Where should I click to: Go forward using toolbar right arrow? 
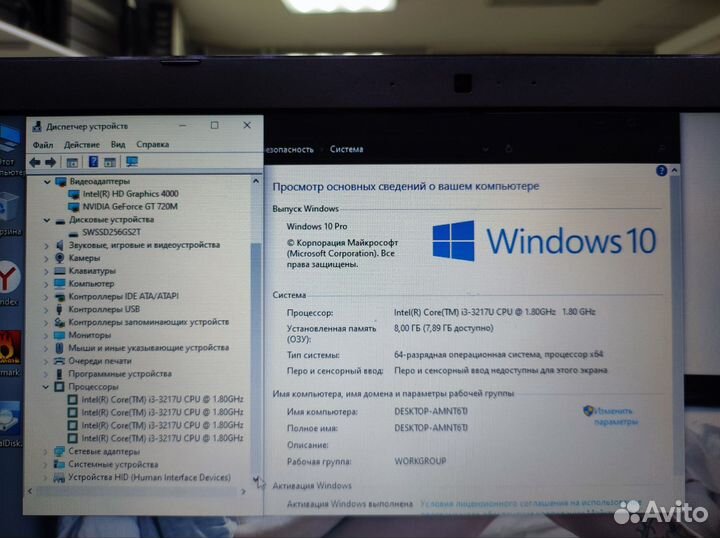[x=51, y=162]
